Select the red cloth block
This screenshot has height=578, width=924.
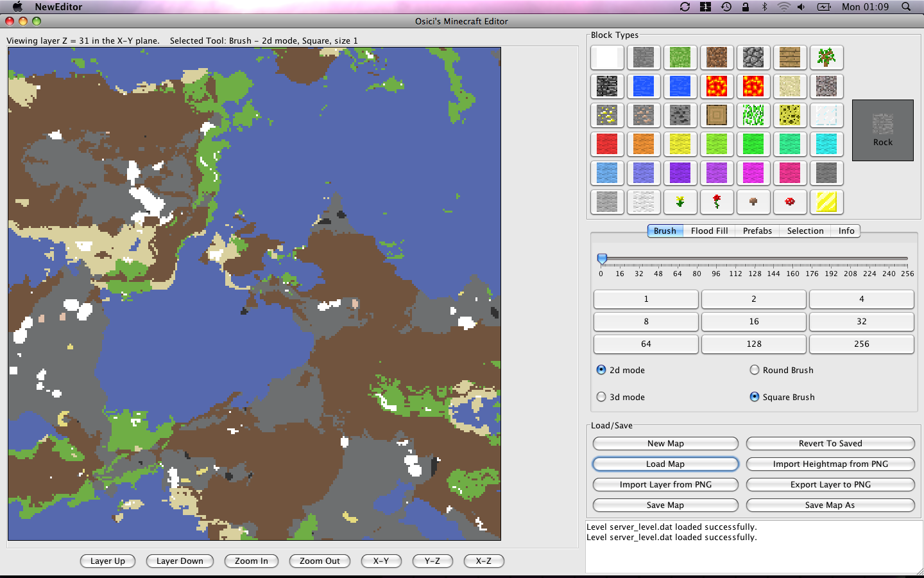click(x=607, y=144)
